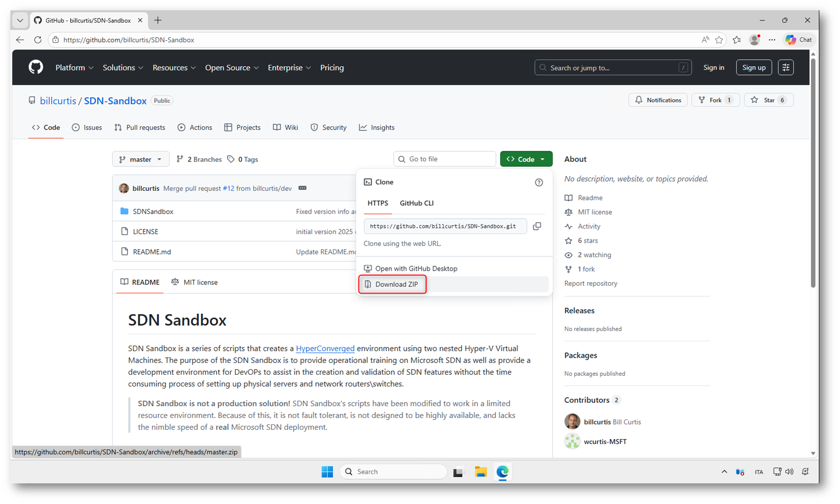
Task: Add page to favorites star icon
Action: click(x=719, y=40)
